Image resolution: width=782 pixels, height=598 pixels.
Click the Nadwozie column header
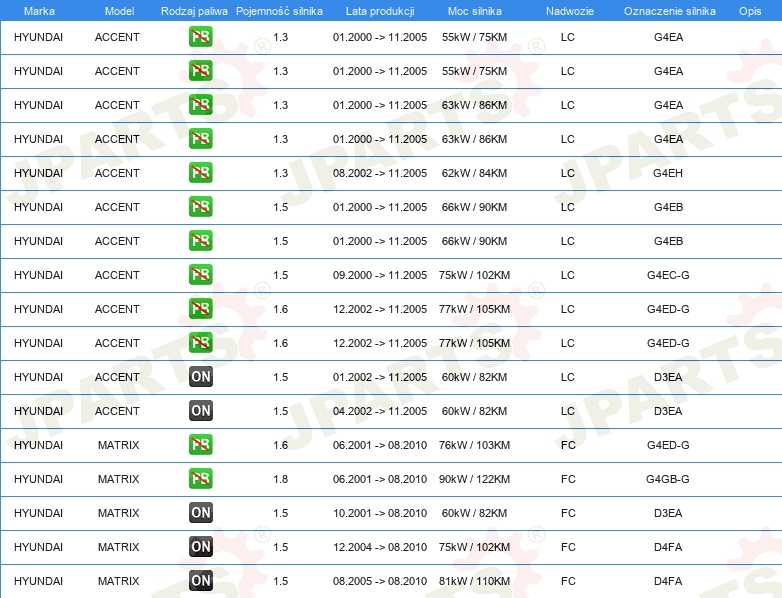pos(570,11)
